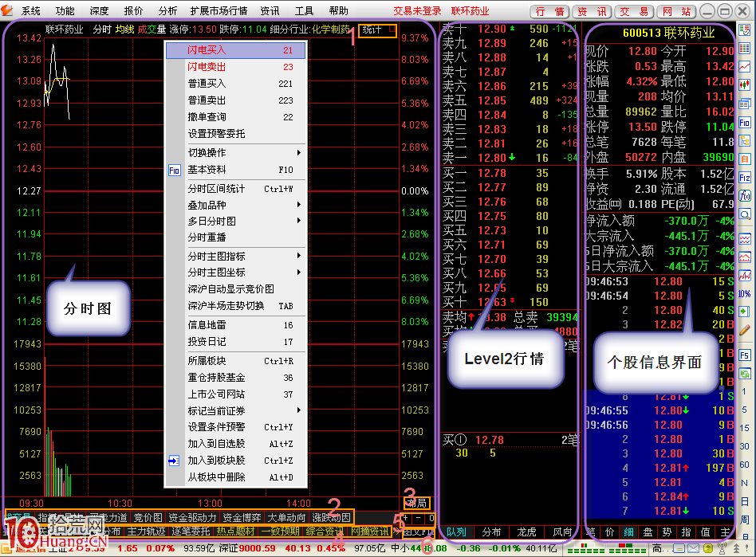Expand the 切换操作 submenu
The width and height of the screenshot is (756, 557).
(235, 153)
